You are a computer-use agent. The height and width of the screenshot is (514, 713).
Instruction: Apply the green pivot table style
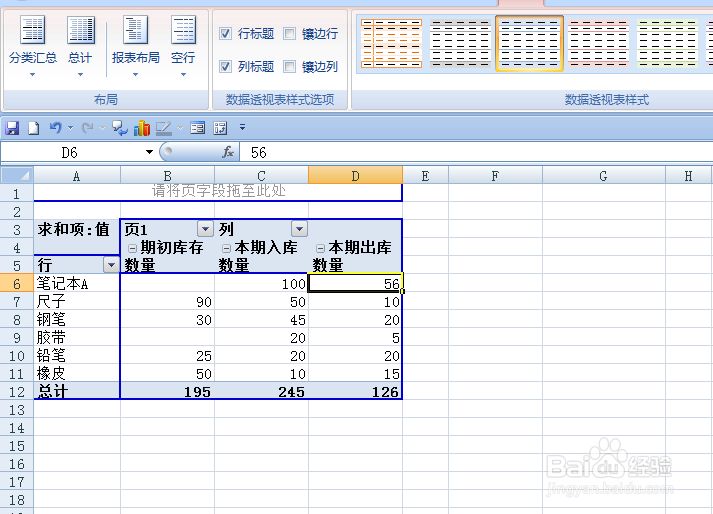pos(668,43)
